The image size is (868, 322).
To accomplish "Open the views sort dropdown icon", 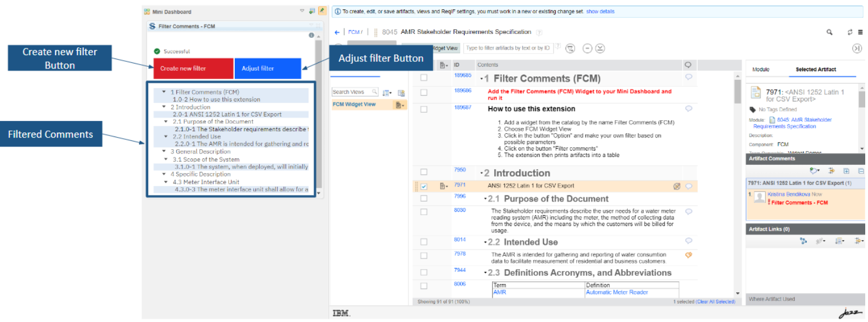I will point(387,92).
